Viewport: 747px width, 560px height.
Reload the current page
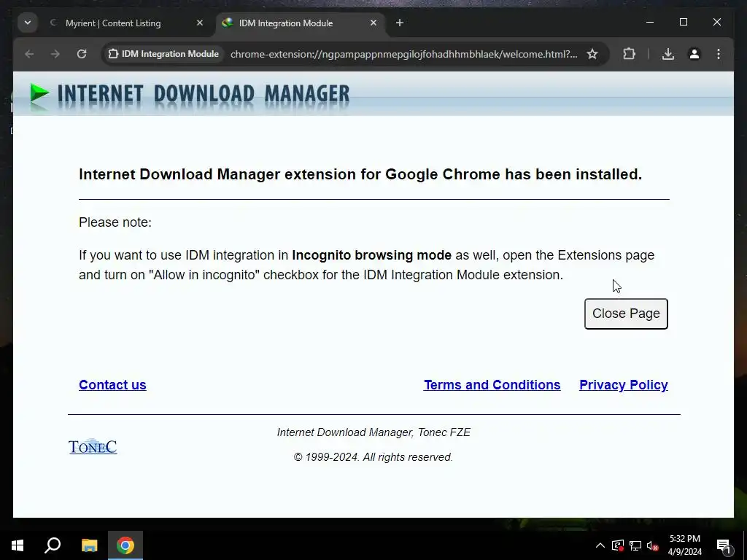82,54
